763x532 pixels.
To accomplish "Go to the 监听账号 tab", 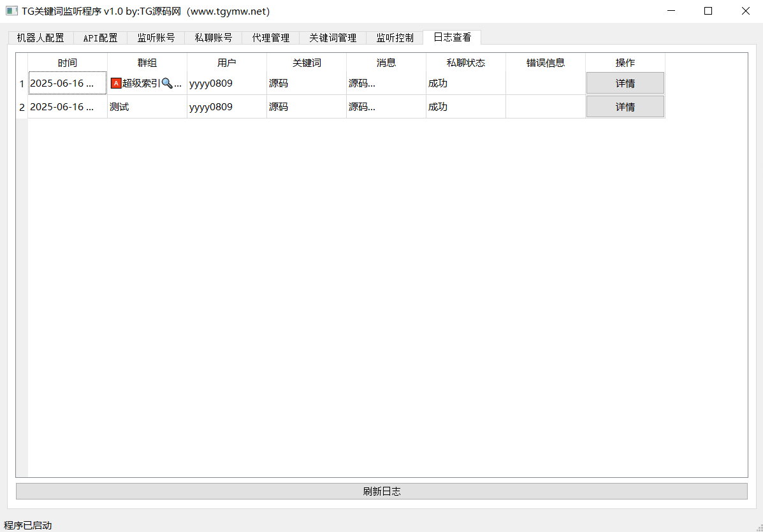I will 156,38.
